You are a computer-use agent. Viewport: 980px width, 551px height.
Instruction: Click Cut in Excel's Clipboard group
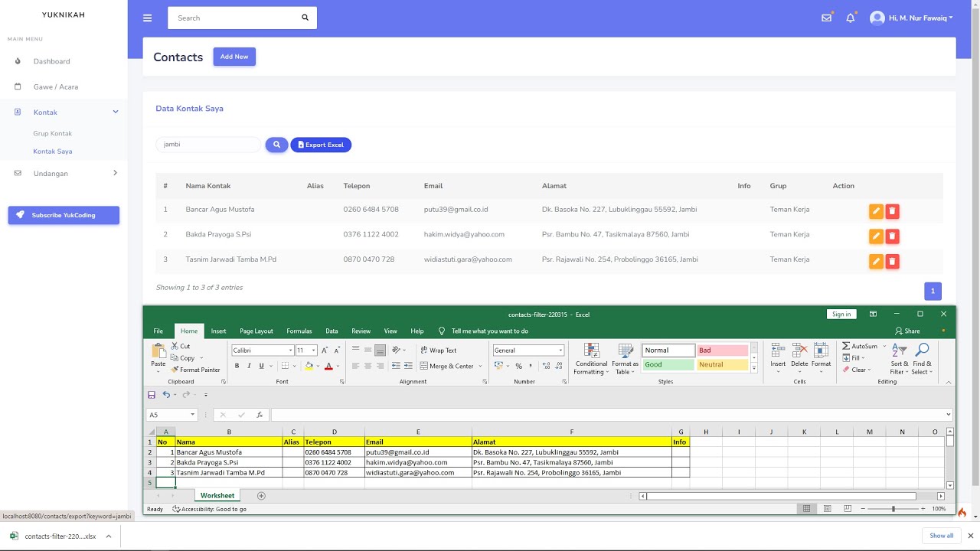(181, 346)
